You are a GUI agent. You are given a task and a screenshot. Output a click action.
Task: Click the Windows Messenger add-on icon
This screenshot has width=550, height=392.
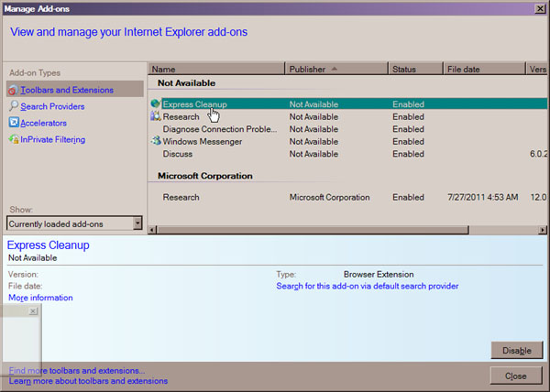pyautogui.click(x=156, y=142)
